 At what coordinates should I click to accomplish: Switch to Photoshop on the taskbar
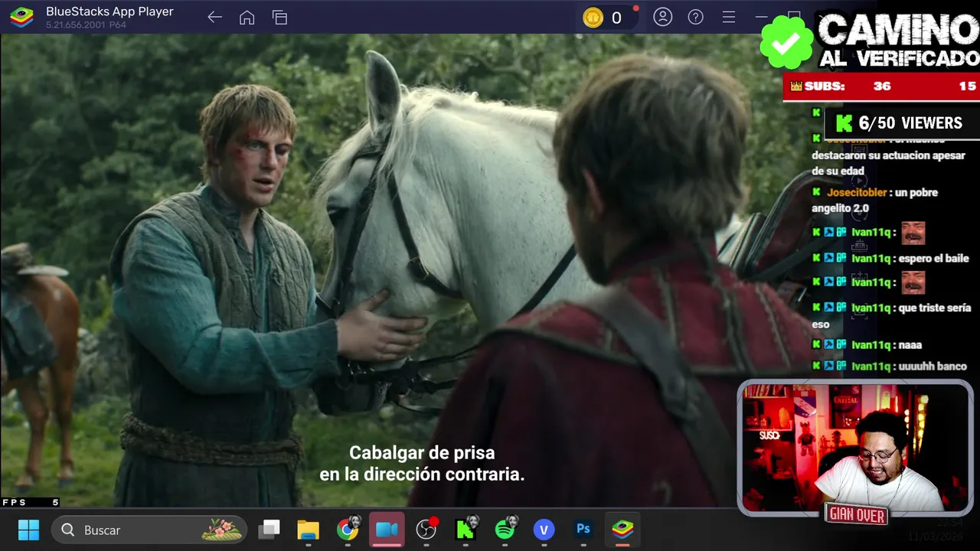coord(583,529)
